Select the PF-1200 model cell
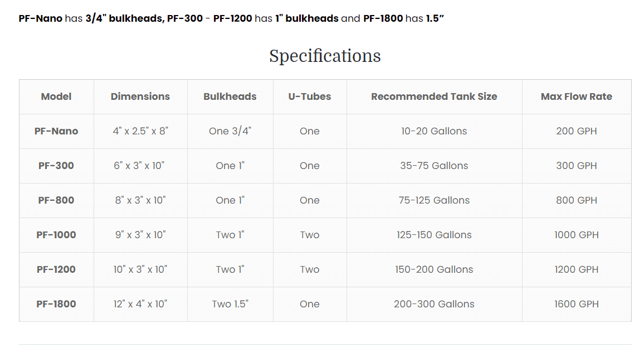The width and height of the screenshot is (644, 347). [x=56, y=269]
